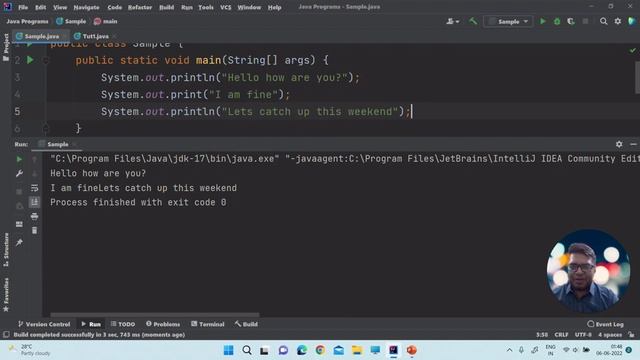Open the Edit menu

click(x=40, y=7)
